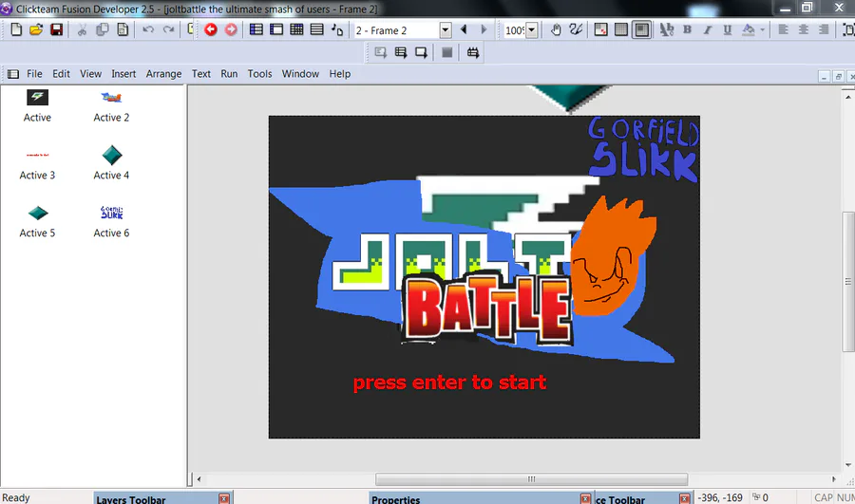Save with the floppy disk icon
The height and width of the screenshot is (504, 855).
pyautogui.click(x=57, y=29)
